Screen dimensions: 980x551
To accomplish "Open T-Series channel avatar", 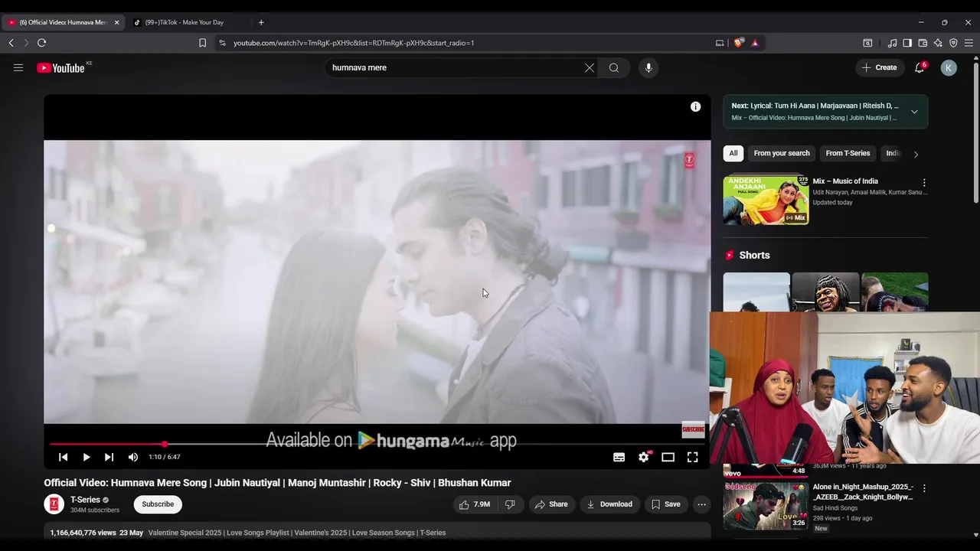I will click(x=54, y=504).
